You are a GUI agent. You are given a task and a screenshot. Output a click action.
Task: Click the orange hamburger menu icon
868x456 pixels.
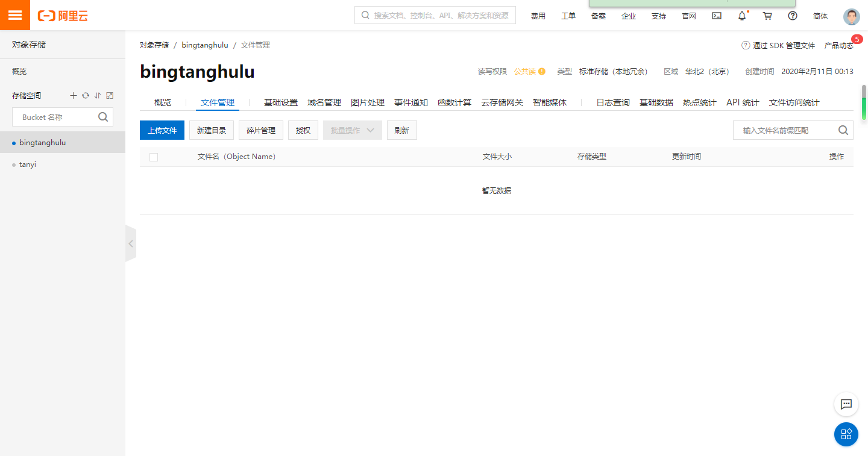pos(15,15)
